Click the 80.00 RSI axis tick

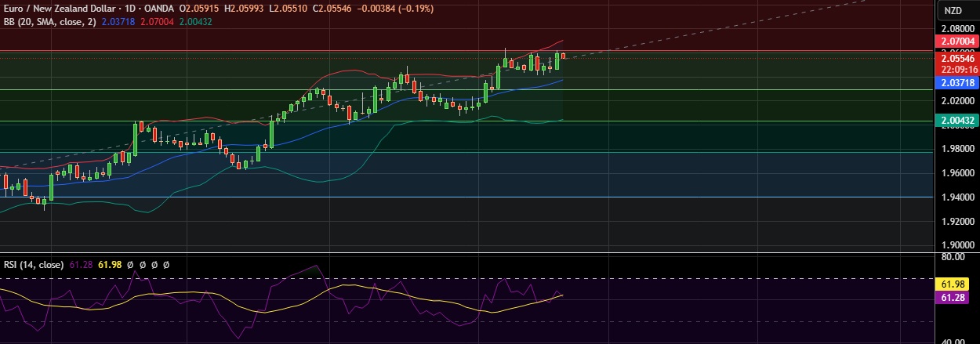tap(954, 255)
